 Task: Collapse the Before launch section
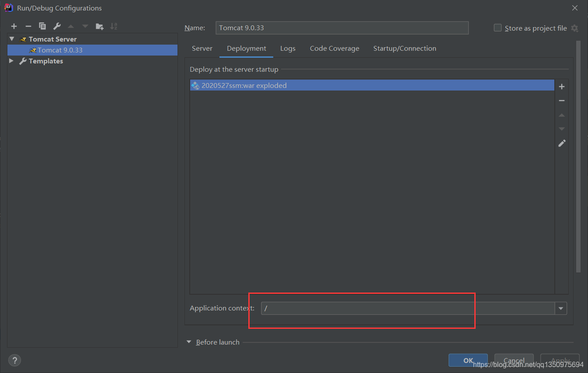pyautogui.click(x=189, y=342)
